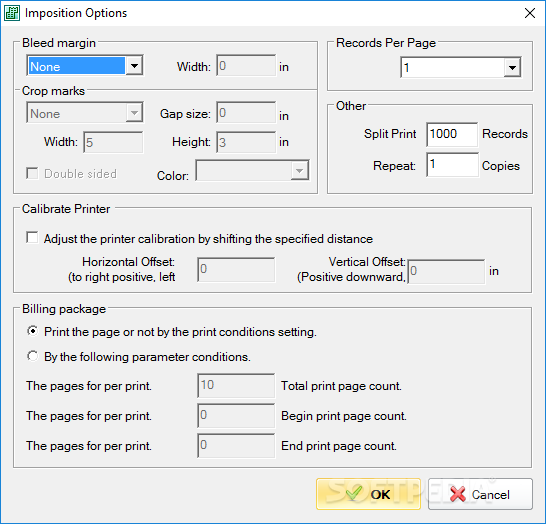Click the Begin print page count field
Viewport: 546px width, 524px height.
(236, 416)
